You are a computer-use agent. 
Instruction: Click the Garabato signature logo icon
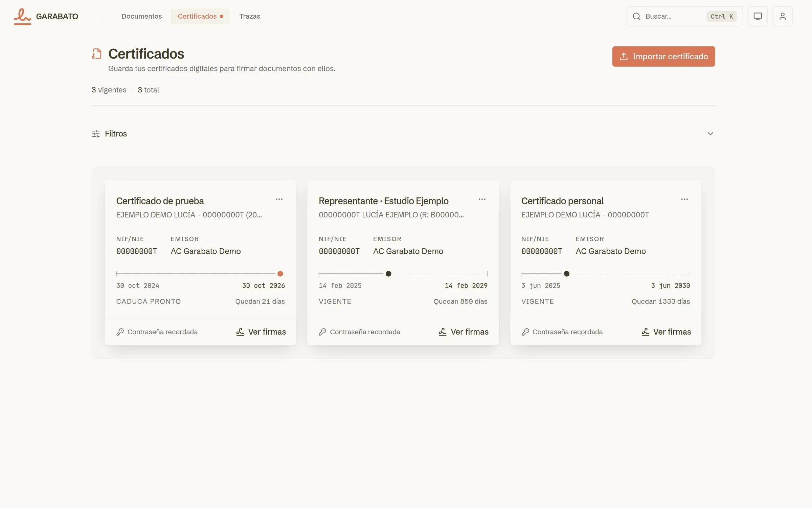[x=22, y=16]
